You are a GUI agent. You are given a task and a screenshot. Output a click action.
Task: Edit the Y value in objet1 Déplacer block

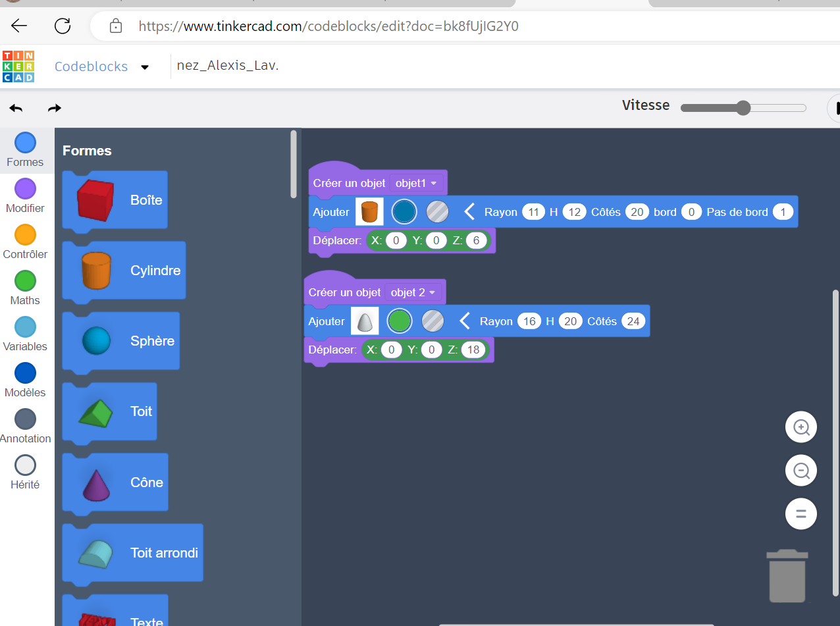click(x=436, y=240)
